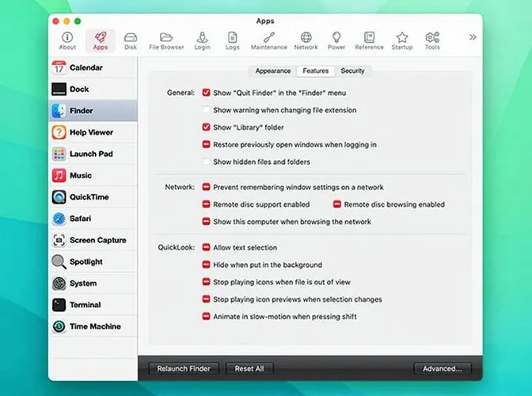Click the Relaunch Finder button

(x=184, y=368)
